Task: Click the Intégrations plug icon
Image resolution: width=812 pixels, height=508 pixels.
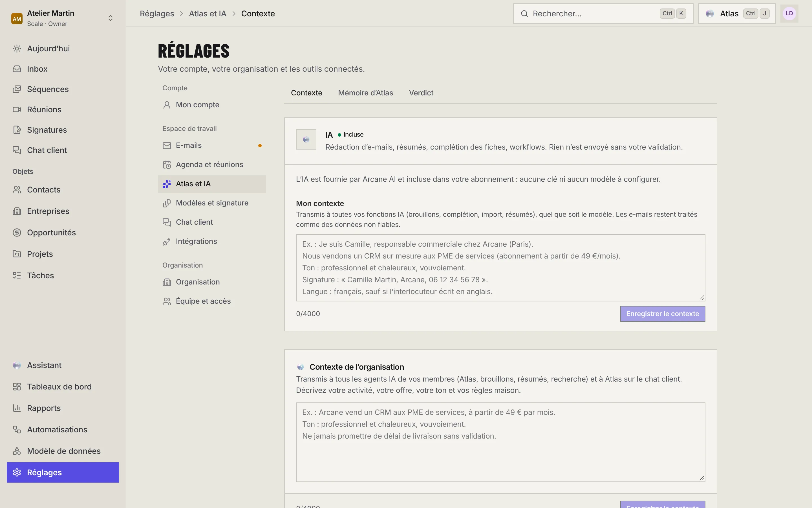Action: pyautogui.click(x=167, y=242)
